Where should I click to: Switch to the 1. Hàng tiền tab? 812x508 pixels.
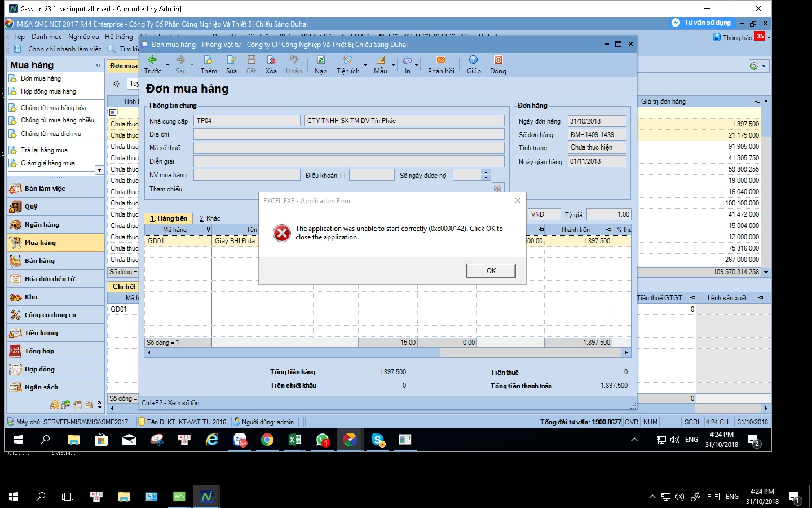coord(168,218)
